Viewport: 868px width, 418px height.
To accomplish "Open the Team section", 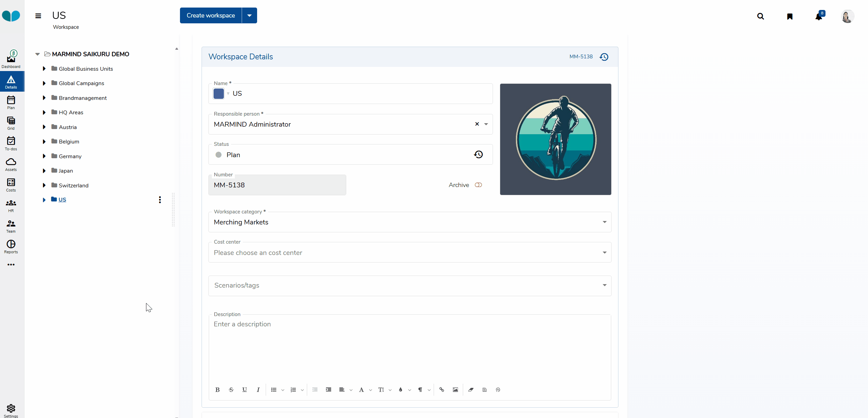I will click(x=11, y=226).
